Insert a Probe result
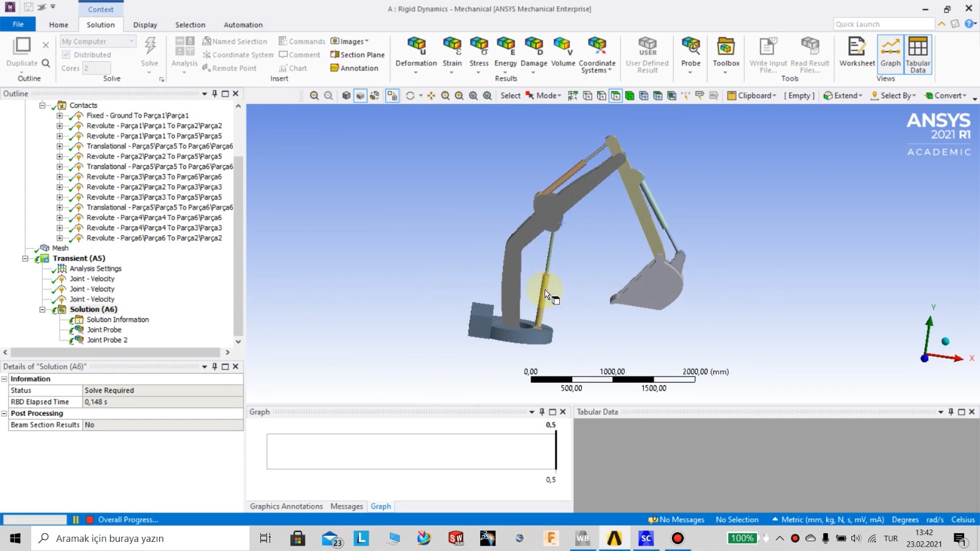980x551 pixels. point(691,54)
